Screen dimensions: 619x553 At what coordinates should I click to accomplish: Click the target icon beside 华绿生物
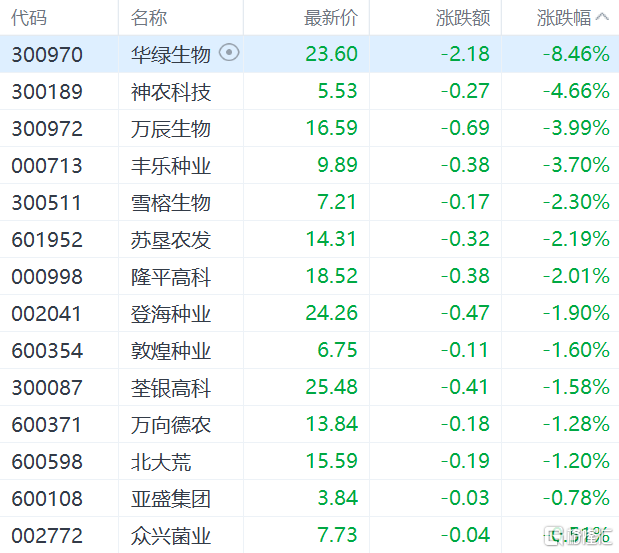click(229, 52)
